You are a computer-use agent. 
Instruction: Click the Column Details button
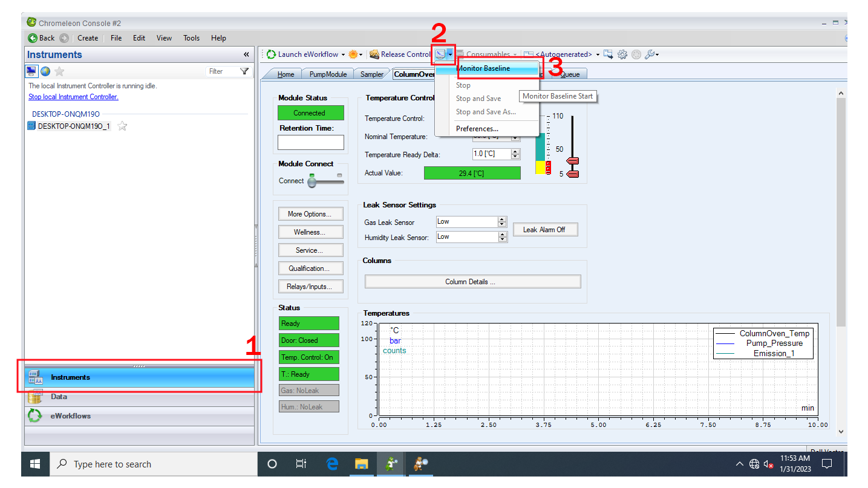click(x=472, y=282)
